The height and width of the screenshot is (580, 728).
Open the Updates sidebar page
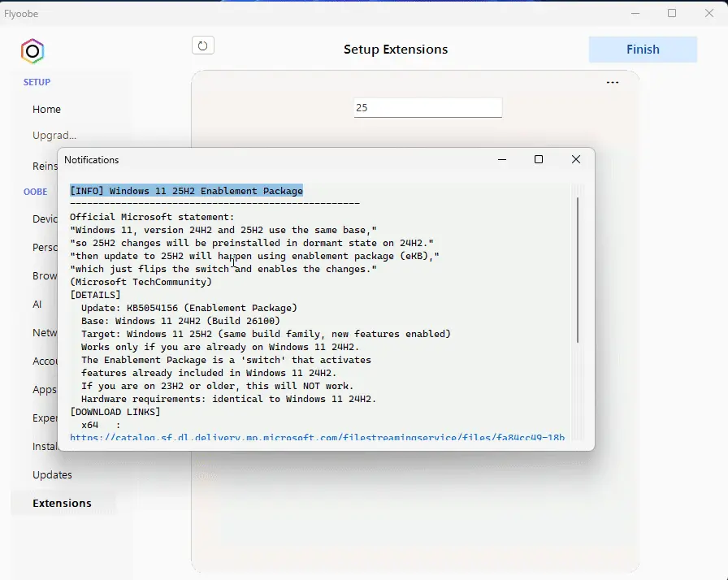point(52,474)
